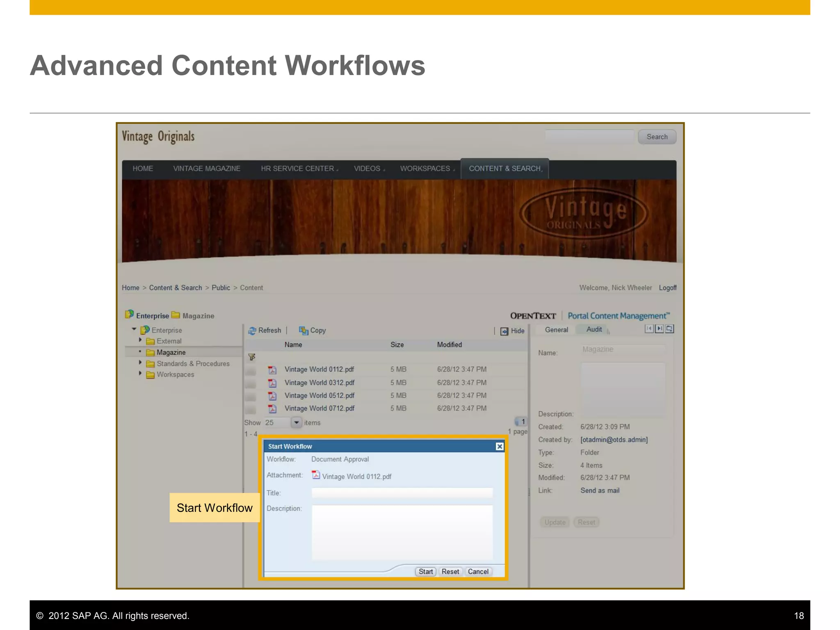Go to the Home navigation item

(143, 169)
